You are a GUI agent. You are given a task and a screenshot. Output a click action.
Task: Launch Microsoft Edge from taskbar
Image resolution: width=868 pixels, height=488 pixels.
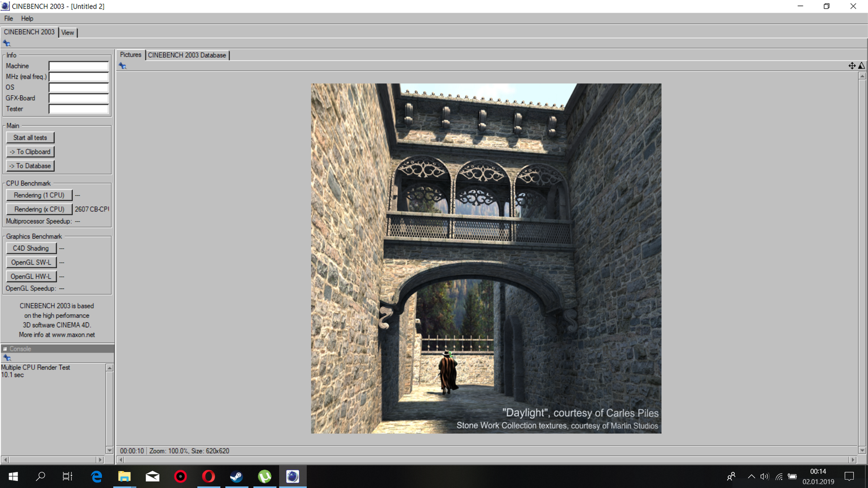click(96, 477)
